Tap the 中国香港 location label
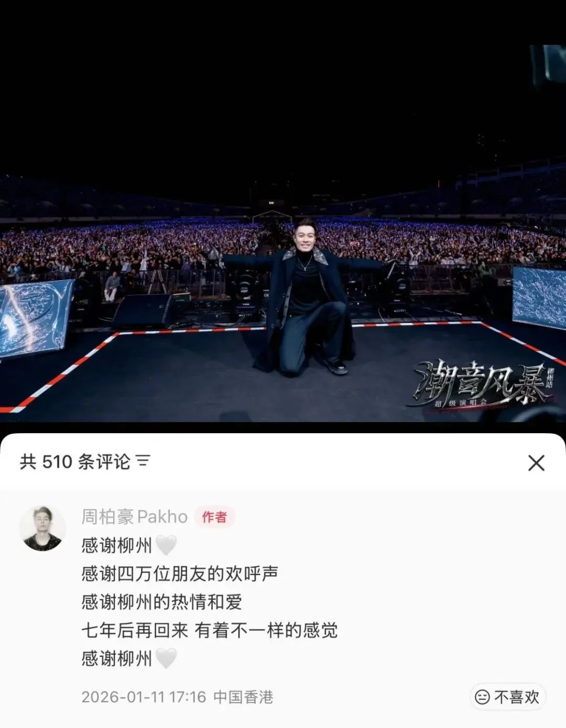Screen dimensions: 566x728 (x=243, y=697)
